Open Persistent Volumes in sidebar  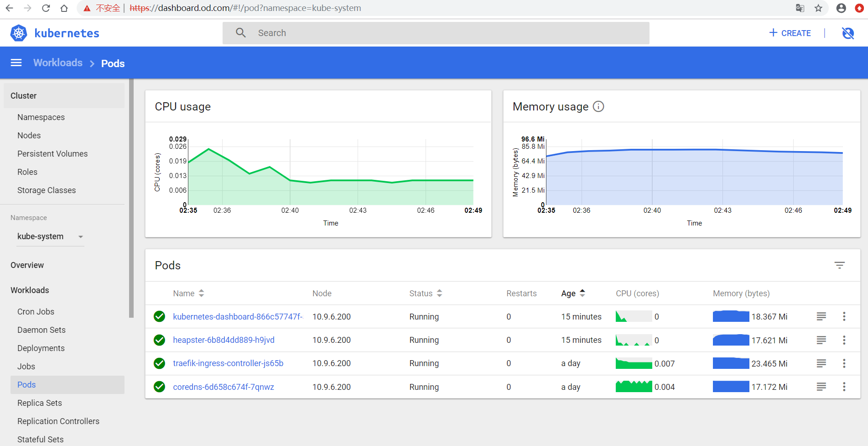pos(52,154)
